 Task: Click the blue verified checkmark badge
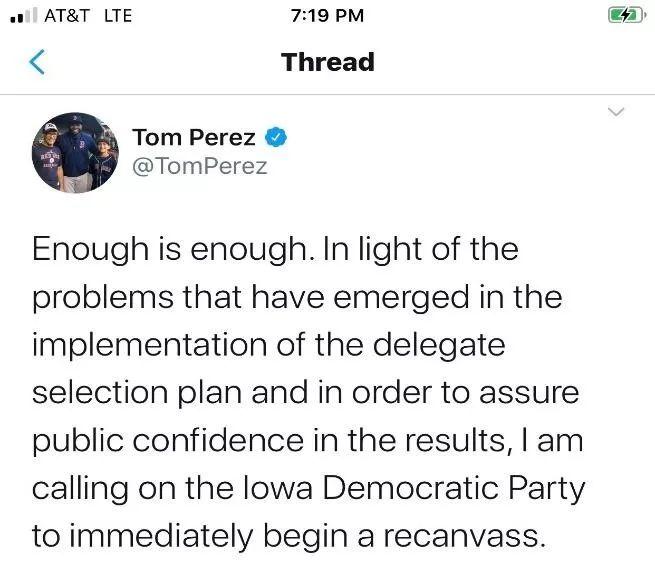coord(276,137)
